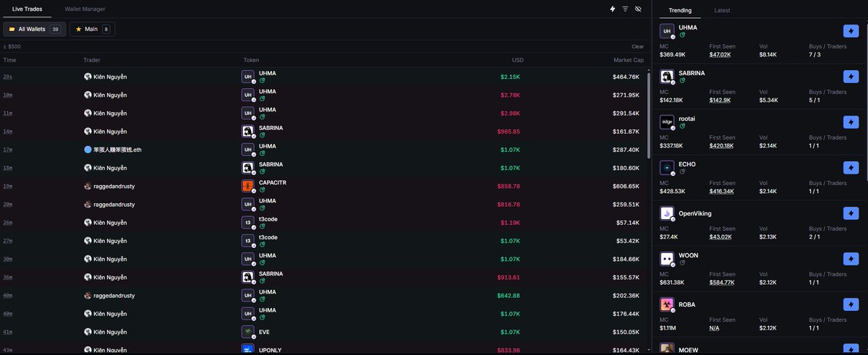Click the $642.88 trade amount
Image resolution: width=868 pixels, height=355 pixels.
tap(509, 296)
